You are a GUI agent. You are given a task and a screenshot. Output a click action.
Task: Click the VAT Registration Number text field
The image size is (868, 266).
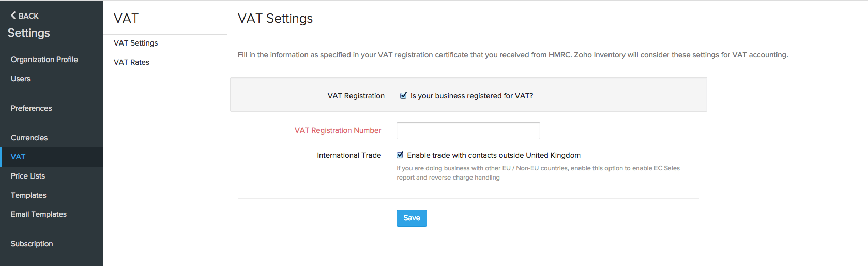coord(468,131)
